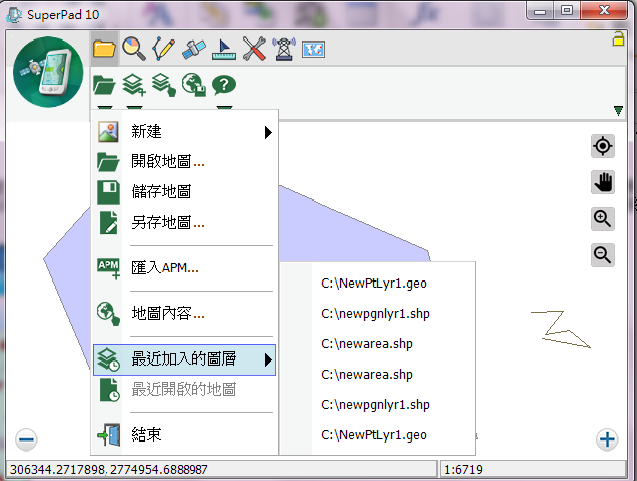Screen dimensions: 637x481
Task: Choose 儲存地圖 menu item
Action: click(184, 192)
